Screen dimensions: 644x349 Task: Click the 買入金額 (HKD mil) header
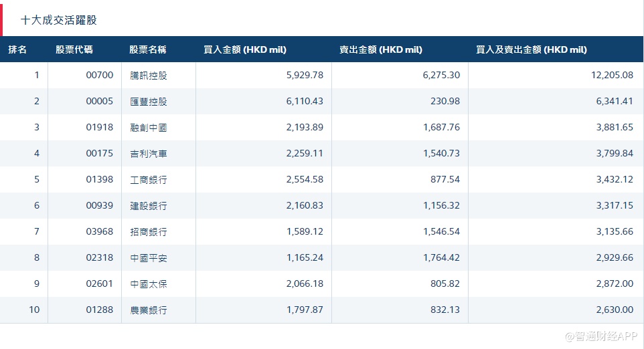click(244, 49)
